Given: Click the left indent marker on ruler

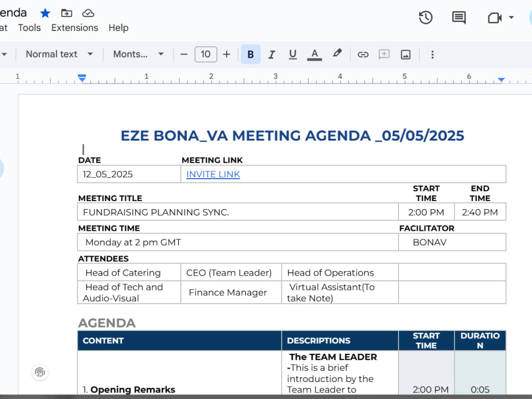Looking at the screenshot, I should 82,78.
